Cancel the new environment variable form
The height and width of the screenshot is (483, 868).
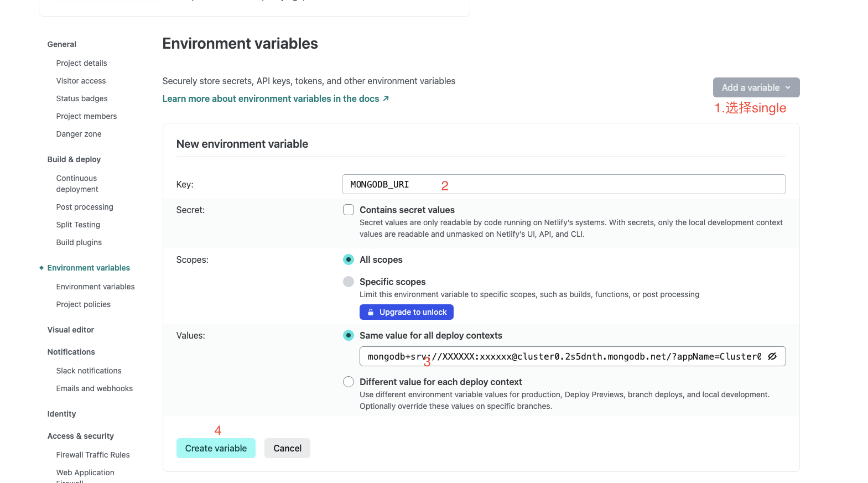[287, 448]
